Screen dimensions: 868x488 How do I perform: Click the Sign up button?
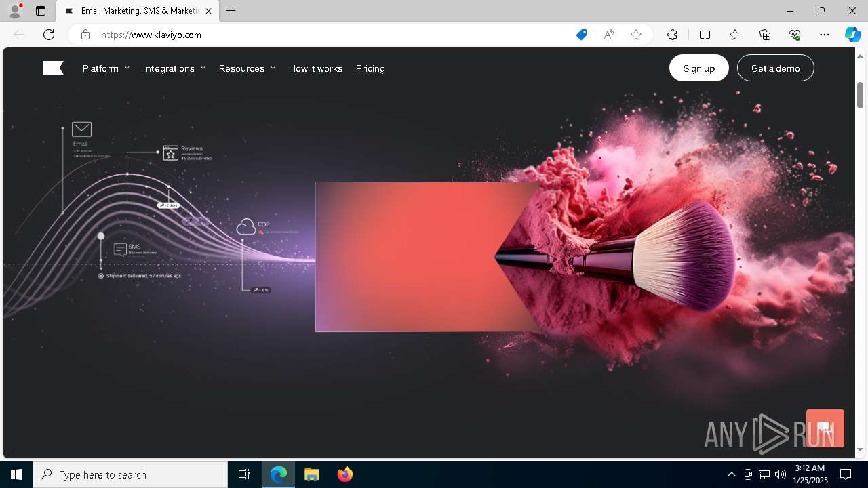(x=699, y=68)
